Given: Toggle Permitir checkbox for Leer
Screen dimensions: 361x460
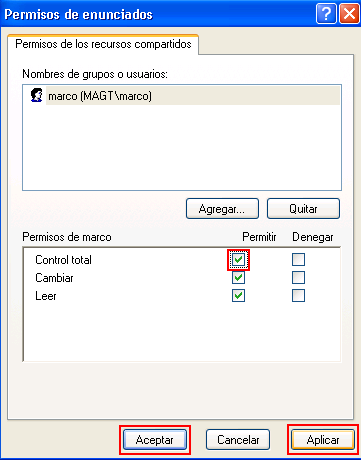Looking at the screenshot, I should tap(238, 295).
